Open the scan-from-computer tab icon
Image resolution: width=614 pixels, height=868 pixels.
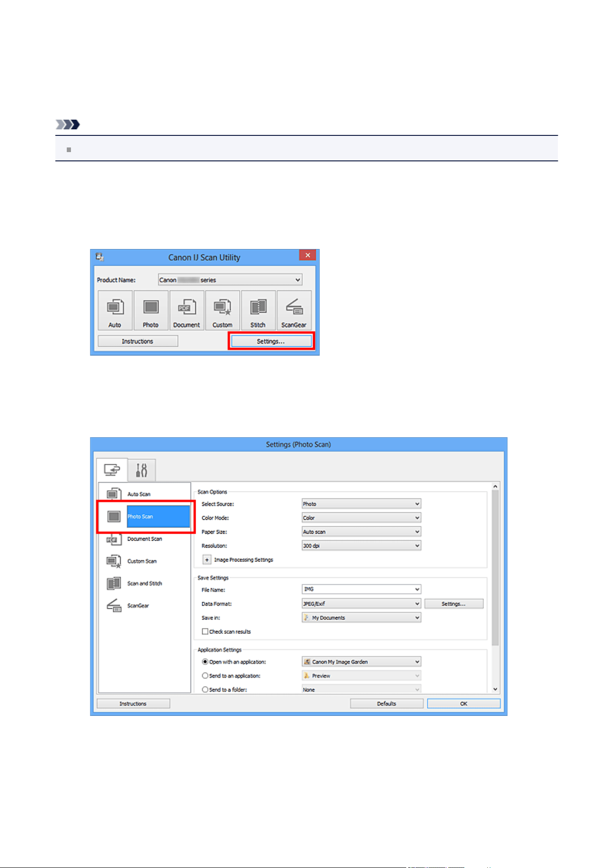coord(112,470)
